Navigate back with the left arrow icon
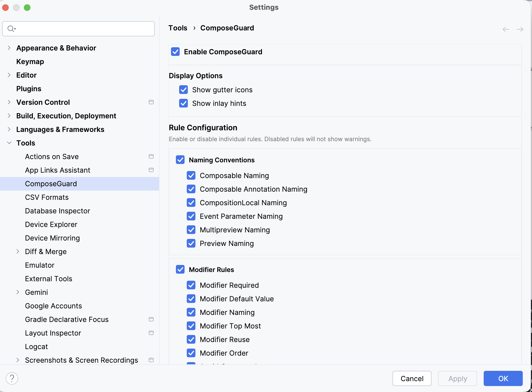Image resolution: width=532 pixels, height=392 pixels. tap(506, 29)
